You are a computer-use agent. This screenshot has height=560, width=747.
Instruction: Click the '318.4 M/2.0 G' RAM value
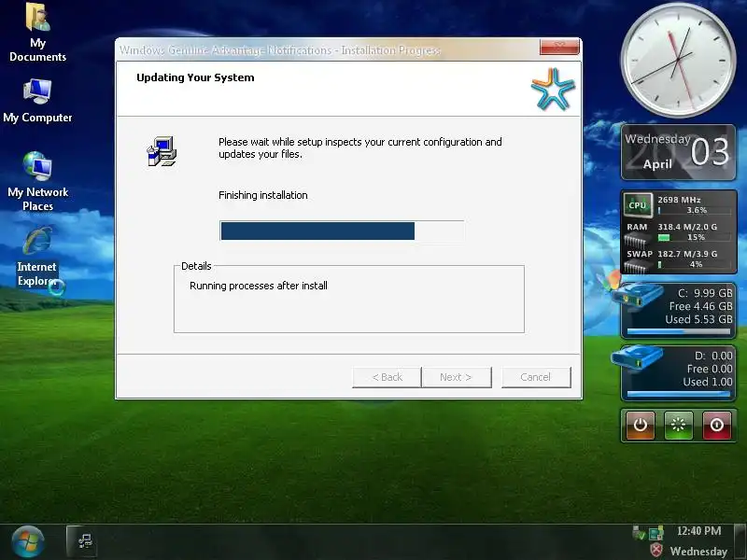[687, 227]
